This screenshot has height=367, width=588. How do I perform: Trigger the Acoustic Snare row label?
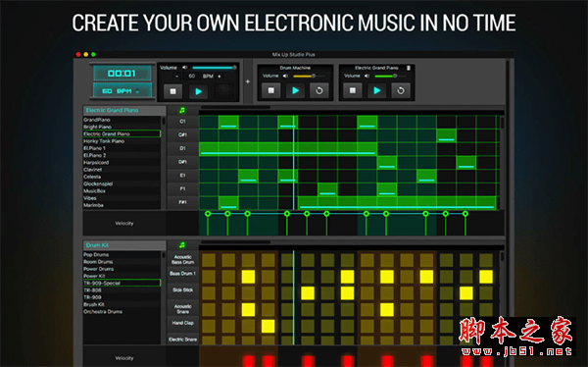pos(182,309)
